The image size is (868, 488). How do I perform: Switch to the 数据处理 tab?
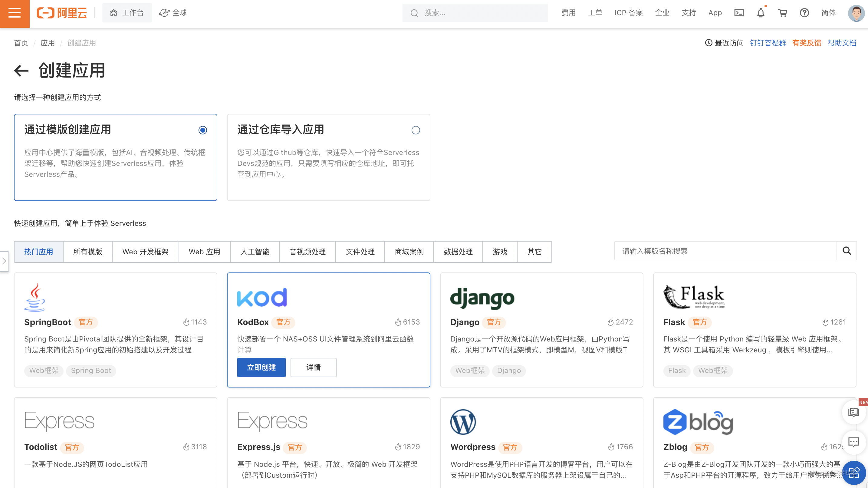(x=458, y=252)
